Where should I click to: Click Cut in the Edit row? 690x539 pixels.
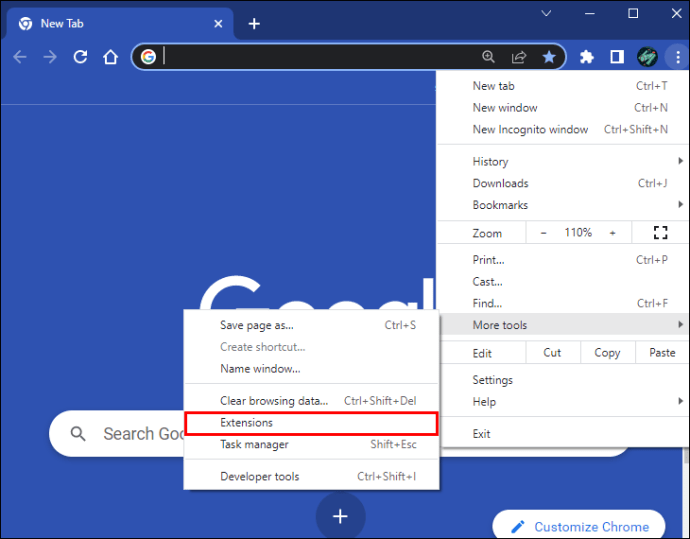[x=552, y=352]
